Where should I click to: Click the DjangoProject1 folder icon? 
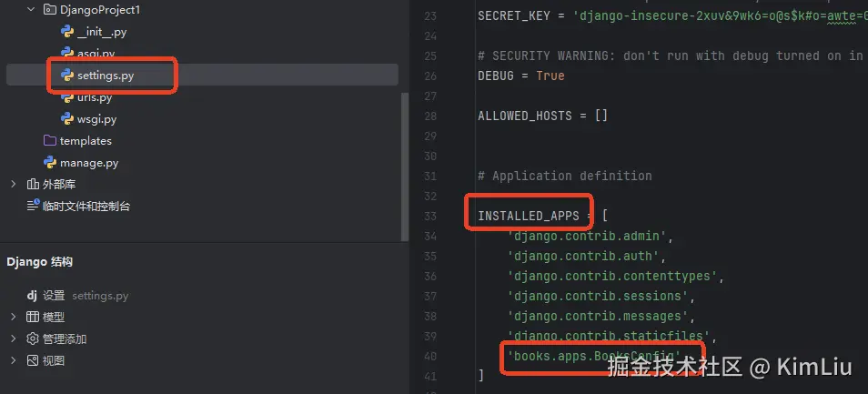50,10
